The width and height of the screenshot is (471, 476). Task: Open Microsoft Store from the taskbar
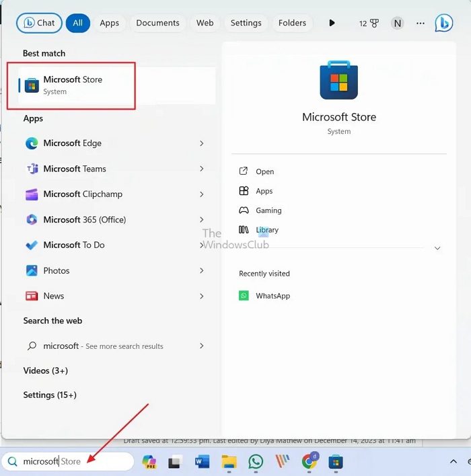pos(336,462)
